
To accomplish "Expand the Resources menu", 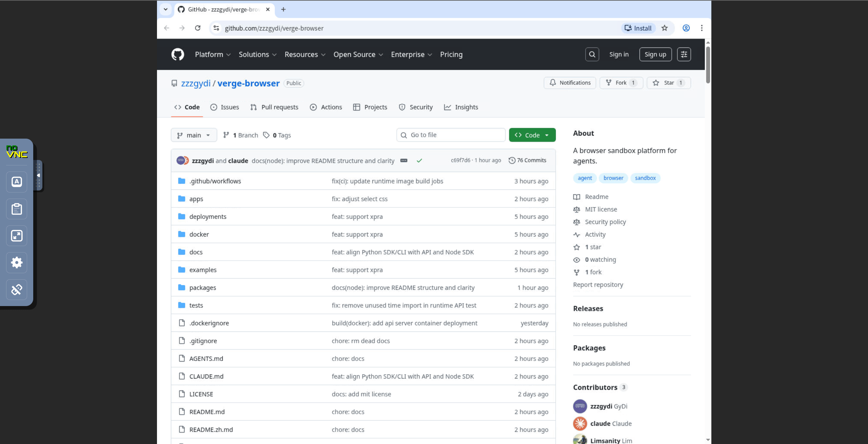I will click(x=305, y=55).
